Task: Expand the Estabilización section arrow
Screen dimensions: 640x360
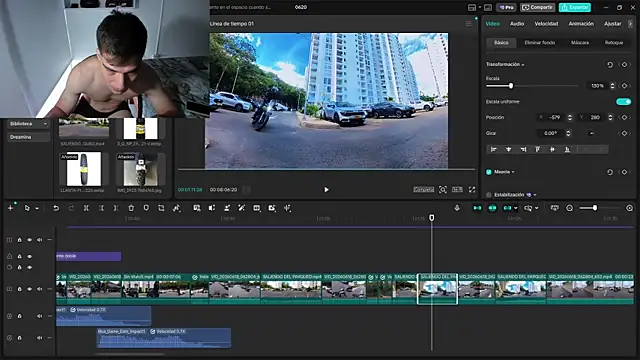Action: pyautogui.click(x=535, y=195)
